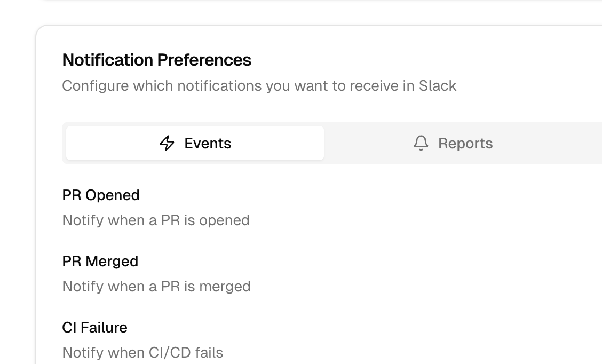
Task: Click the word Slack in the subtitle
Action: (437, 86)
